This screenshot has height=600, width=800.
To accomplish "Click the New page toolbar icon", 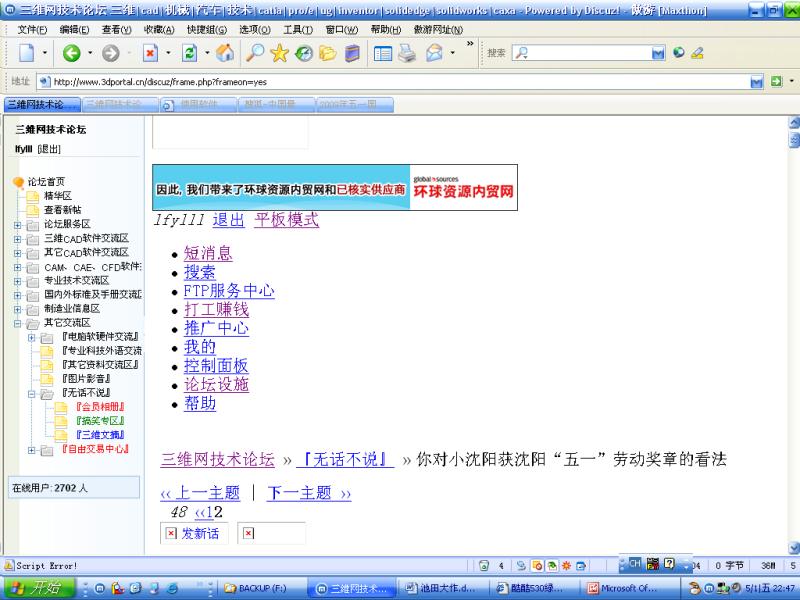I will point(26,53).
